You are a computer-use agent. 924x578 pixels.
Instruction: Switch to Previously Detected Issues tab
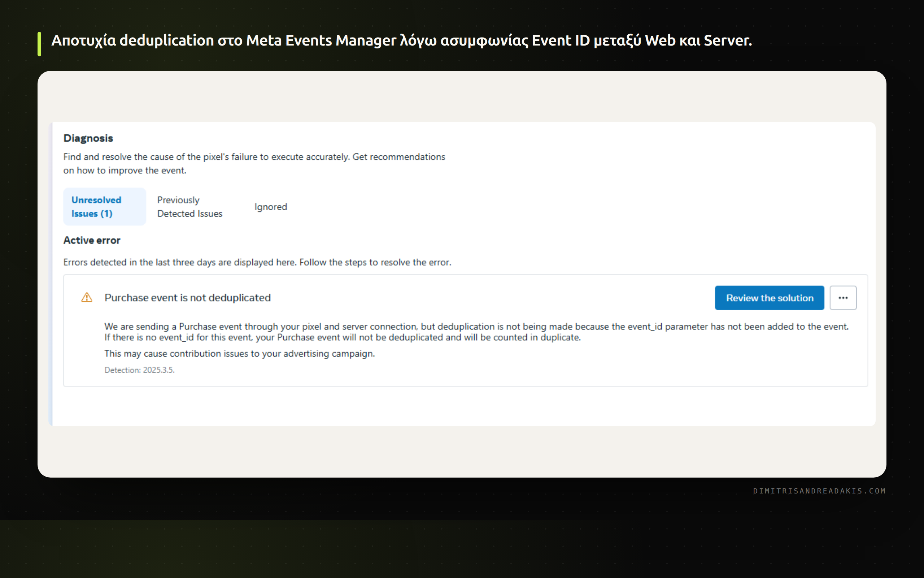190,207
